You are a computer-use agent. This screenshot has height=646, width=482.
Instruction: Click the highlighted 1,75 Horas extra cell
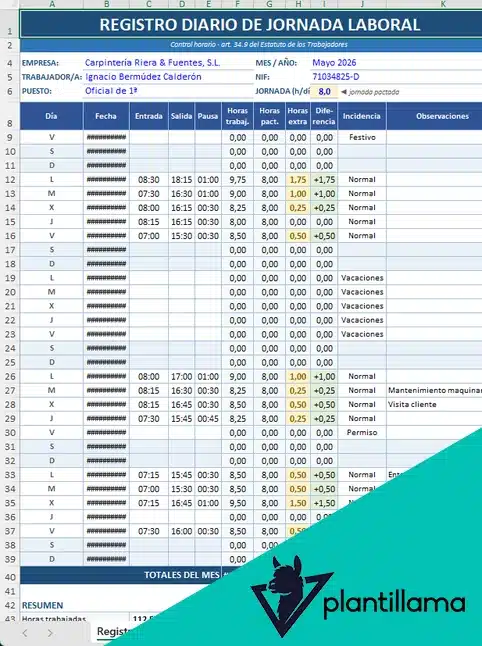[297, 180]
